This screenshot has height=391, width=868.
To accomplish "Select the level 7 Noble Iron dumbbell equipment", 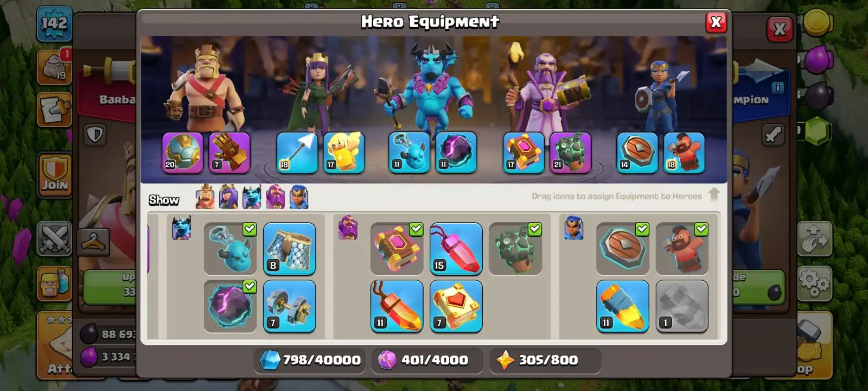I will click(290, 306).
